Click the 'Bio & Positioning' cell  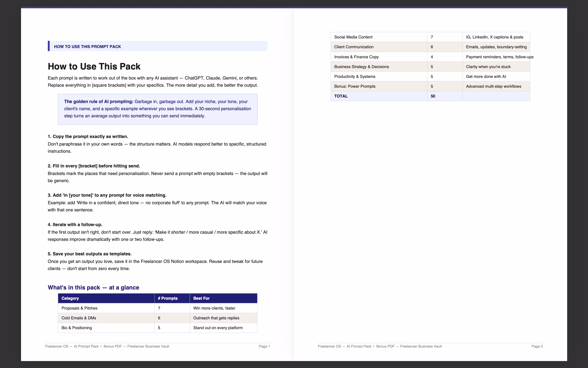click(106, 328)
